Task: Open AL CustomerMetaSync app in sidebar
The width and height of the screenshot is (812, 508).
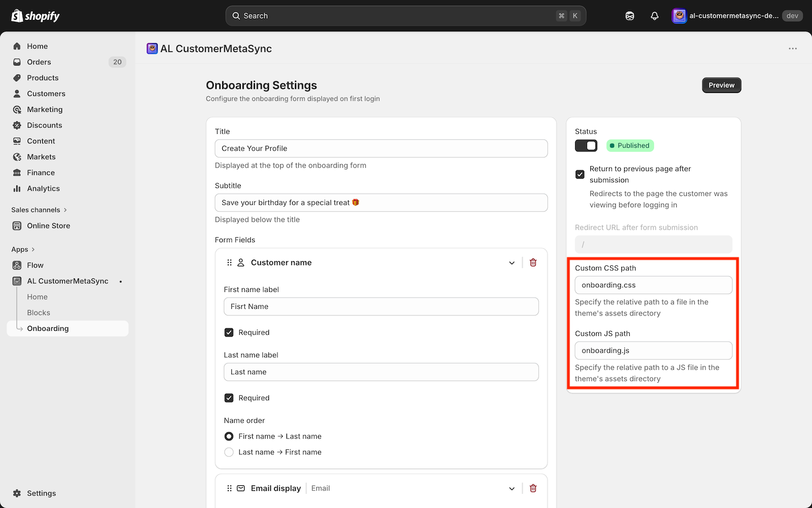Action: (x=68, y=281)
